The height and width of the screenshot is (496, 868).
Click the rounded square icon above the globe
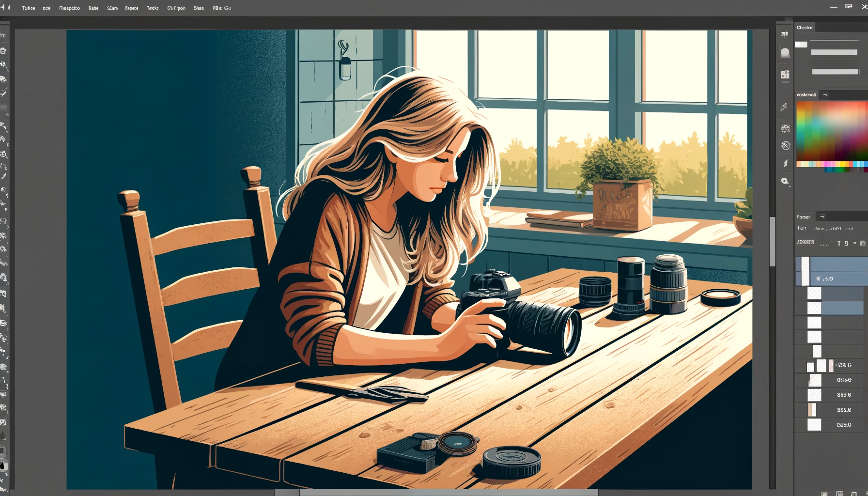(786, 128)
